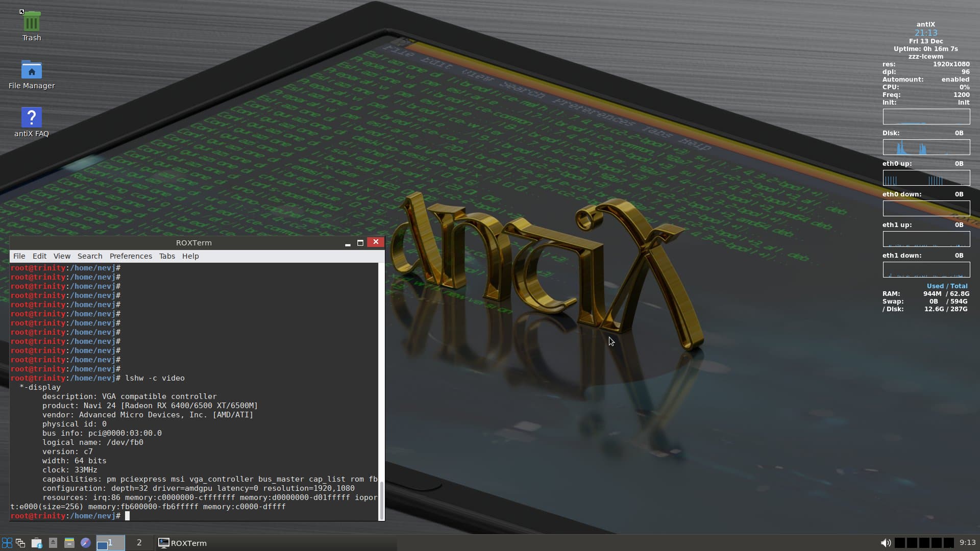Launch the web browser globe icon in taskbar
Image resolution: width=980 pixels, height=551 pixels.
tap(86, 543)
